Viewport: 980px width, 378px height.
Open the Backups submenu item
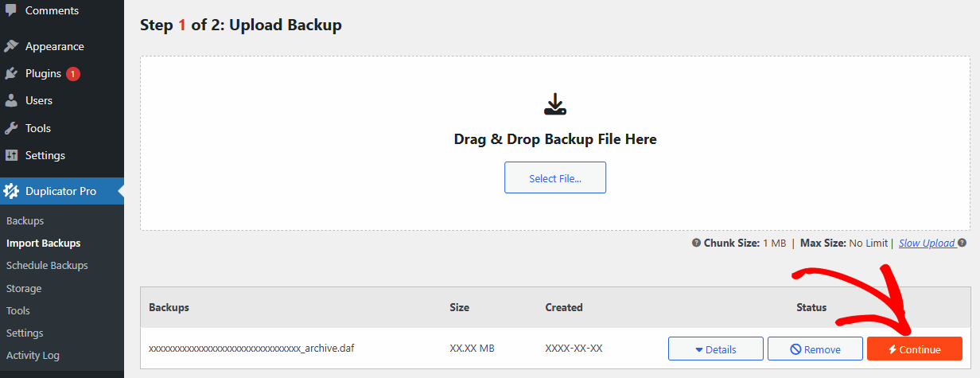(x=25, y=220)
